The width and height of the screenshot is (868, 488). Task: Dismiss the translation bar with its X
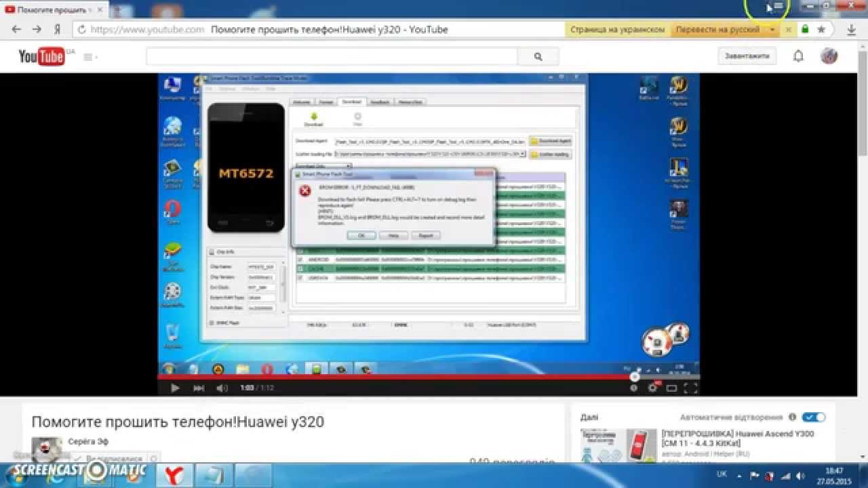[789, 30]
